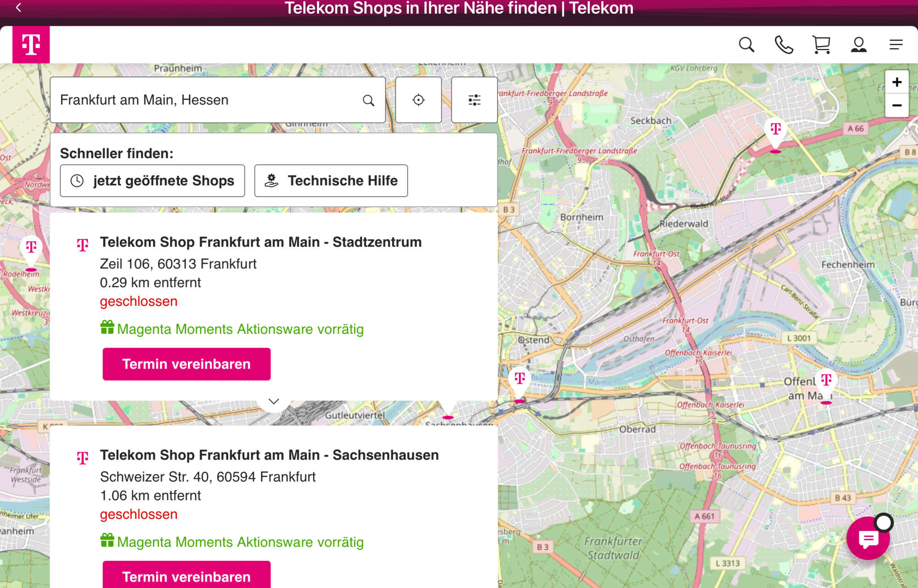The height and width of the screenshot is (588, 918).
Task: Open the Telekom T logo home link
Action: 31,44
